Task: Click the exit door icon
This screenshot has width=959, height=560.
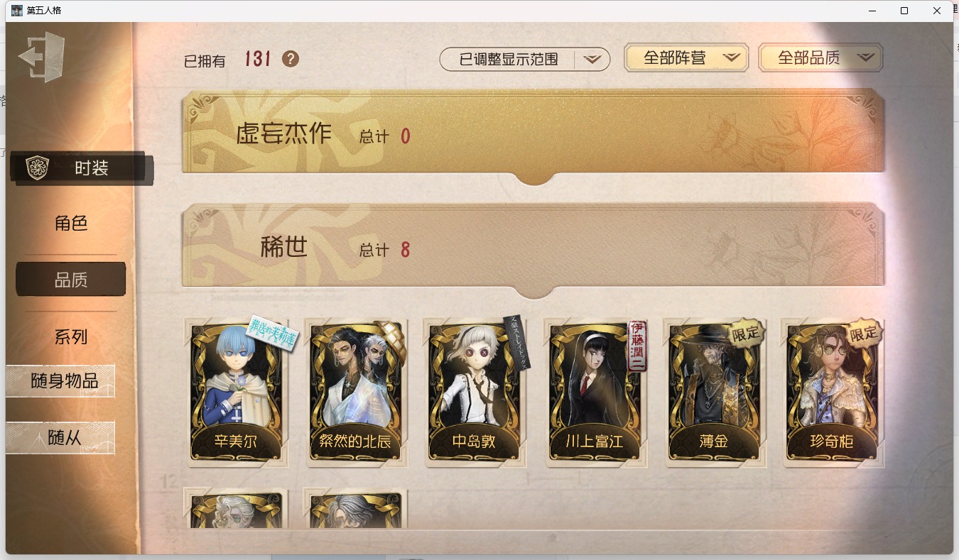Action: (x=42, y=57)
